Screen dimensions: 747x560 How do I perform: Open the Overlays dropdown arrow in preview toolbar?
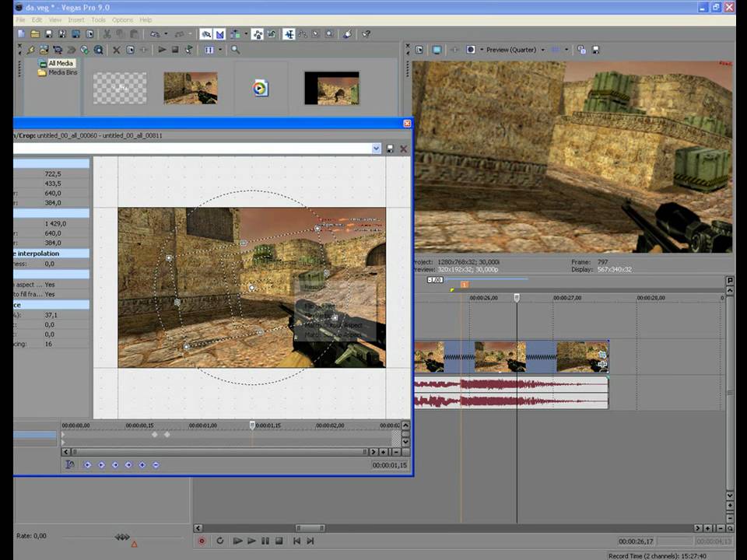[x=566, y=50]
